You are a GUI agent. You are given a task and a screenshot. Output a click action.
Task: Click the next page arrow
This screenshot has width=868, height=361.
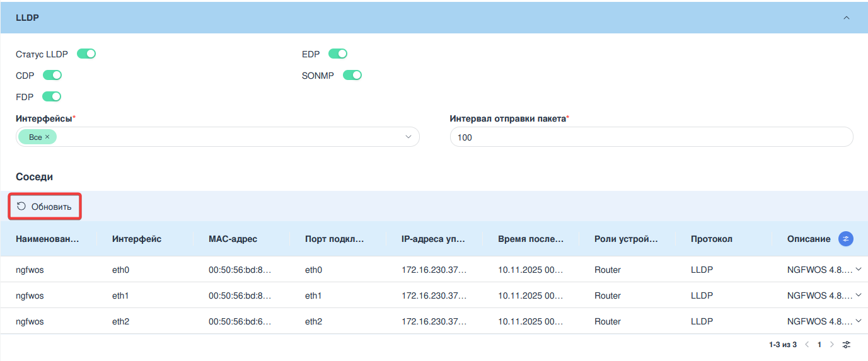(831, 345)
